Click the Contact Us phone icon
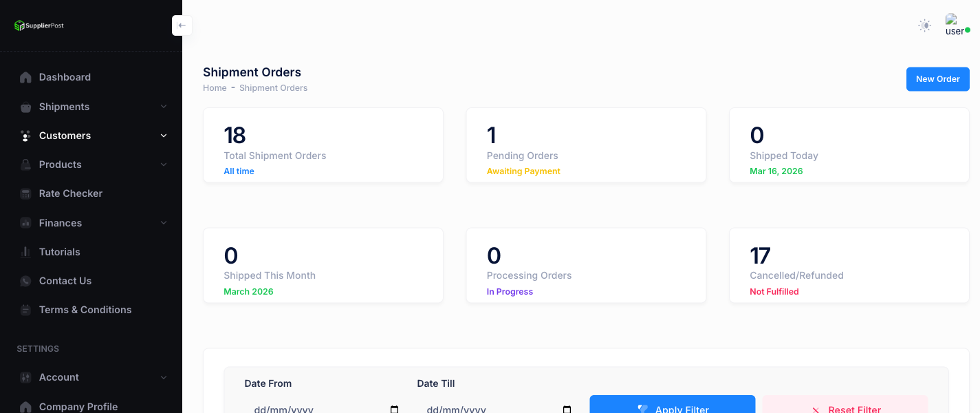This screenshot has width=980, height=413. pyautogui.click(x=25, y=280)
